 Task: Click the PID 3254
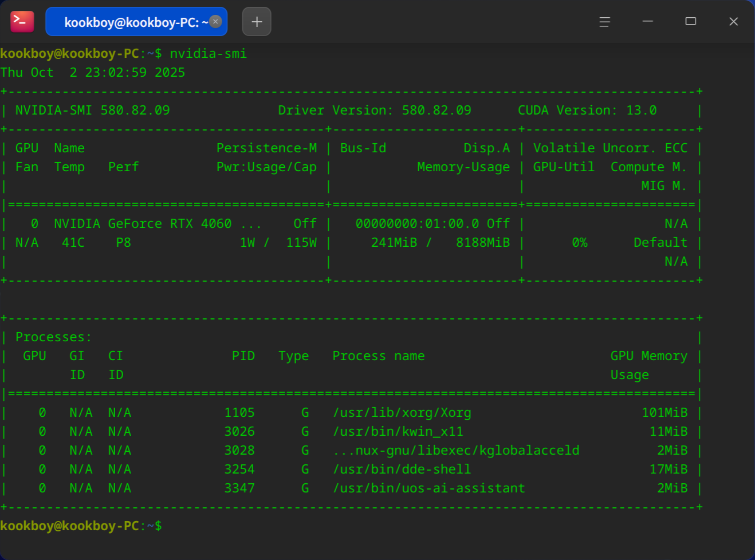(x=239, y=470)
